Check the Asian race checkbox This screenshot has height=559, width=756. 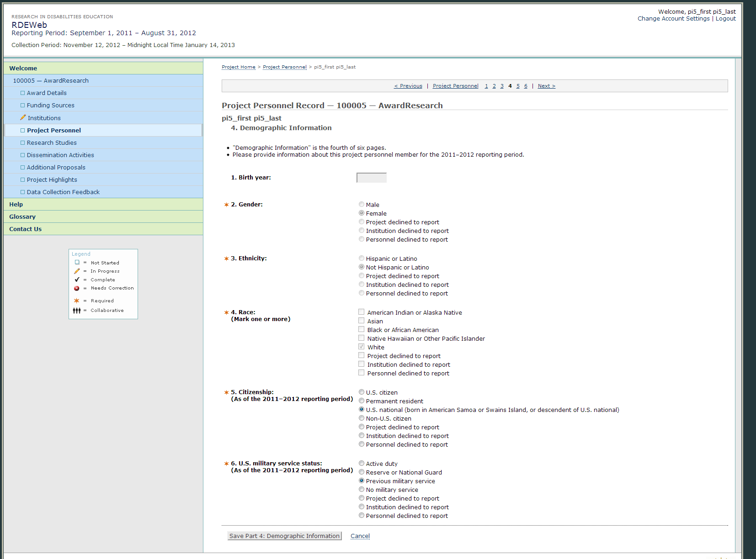coord(362,321)
